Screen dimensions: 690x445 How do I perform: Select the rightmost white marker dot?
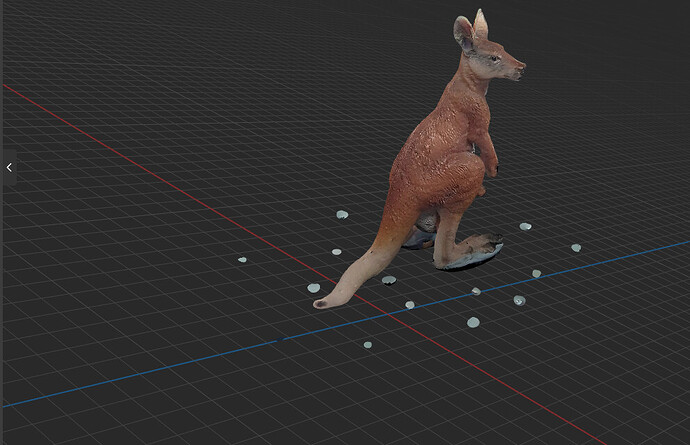click(x=576, y=248)
